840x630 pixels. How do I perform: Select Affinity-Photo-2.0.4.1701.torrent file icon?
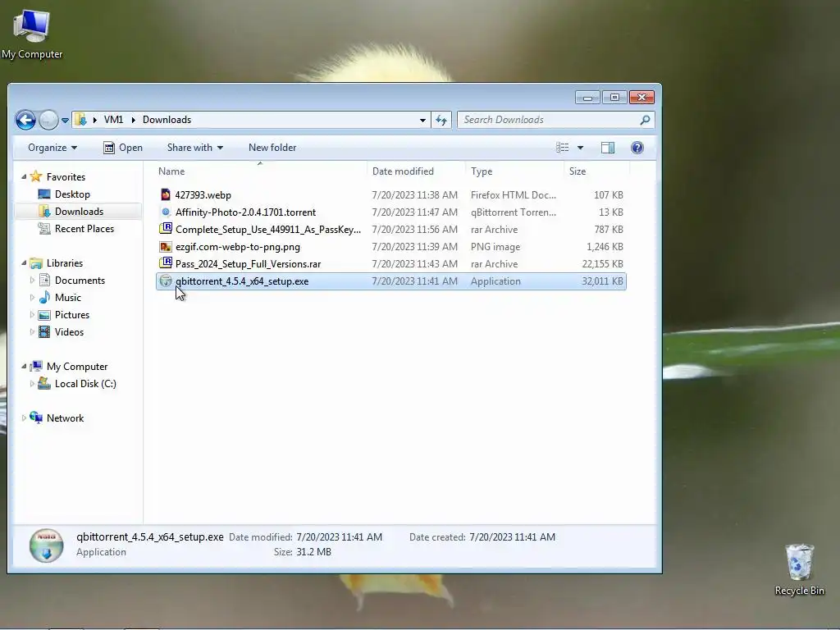point(166,212)
